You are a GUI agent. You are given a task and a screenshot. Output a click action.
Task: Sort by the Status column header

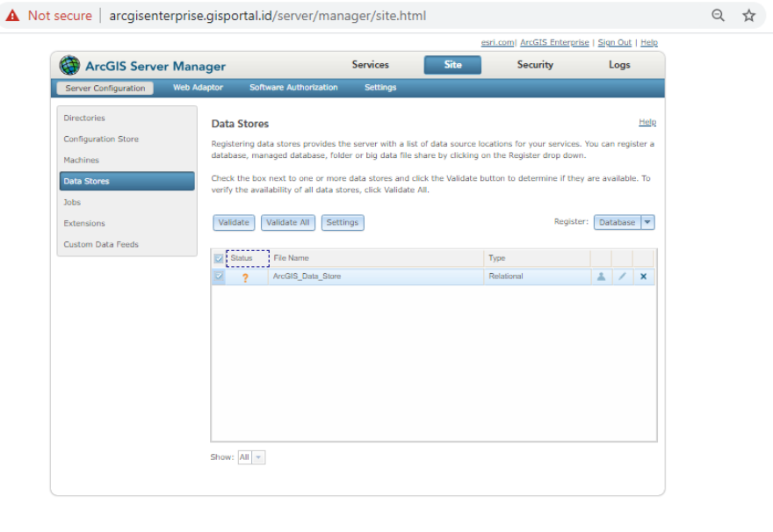tap(248, 258)
